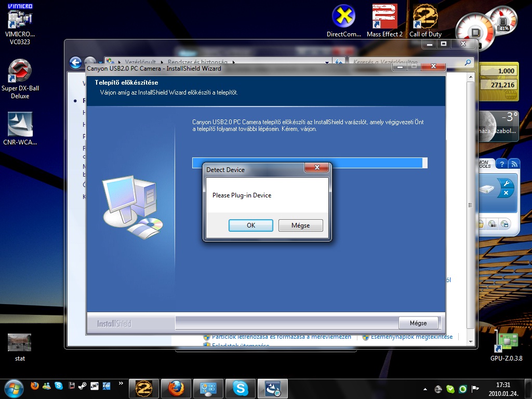Select the CNR-WCA desktop icon

pyautogui.click(x=20, y=129)
